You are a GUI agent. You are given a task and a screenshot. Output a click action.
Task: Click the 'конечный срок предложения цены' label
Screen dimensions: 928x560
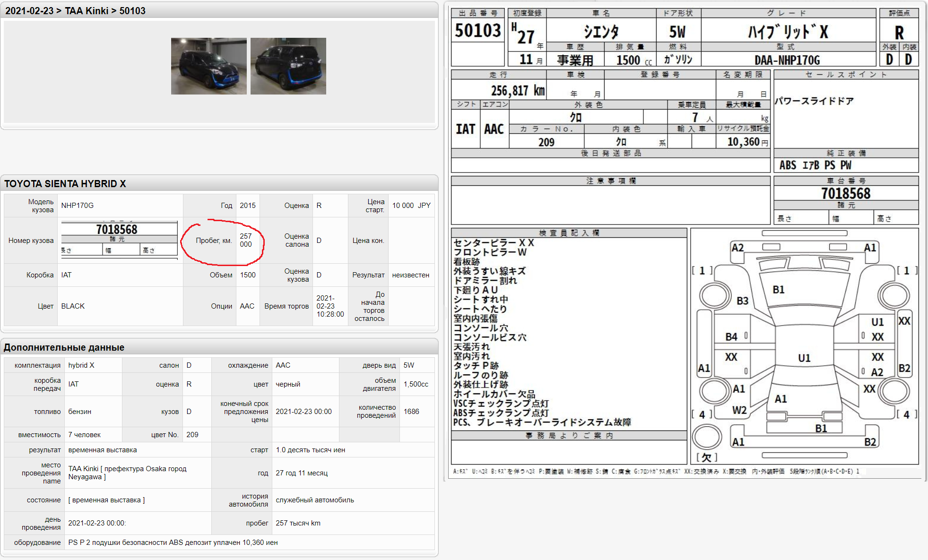tap(244, 412)
